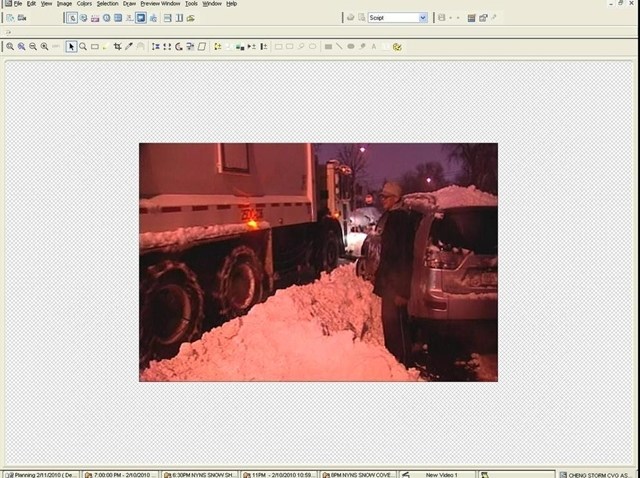Expand the Script dropdown list
The height and width of the screenshot is (478, 640).
click(x=423, y=18)
